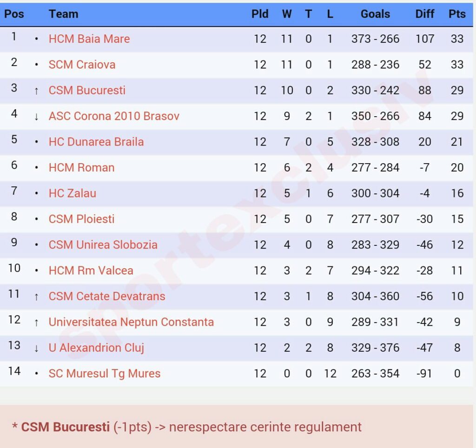476x448 pixels.
Task: Click HCM Rm Valcea team name
Action: point(91,270)
